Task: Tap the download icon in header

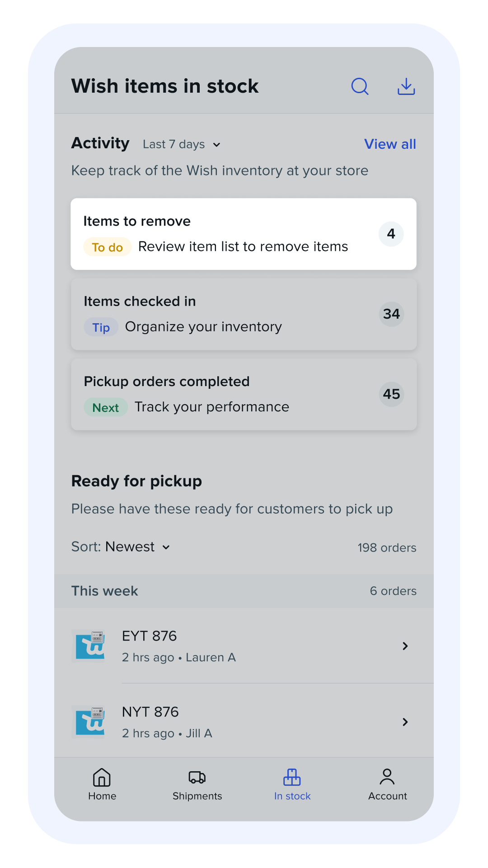Action: (x=406, y=86)
